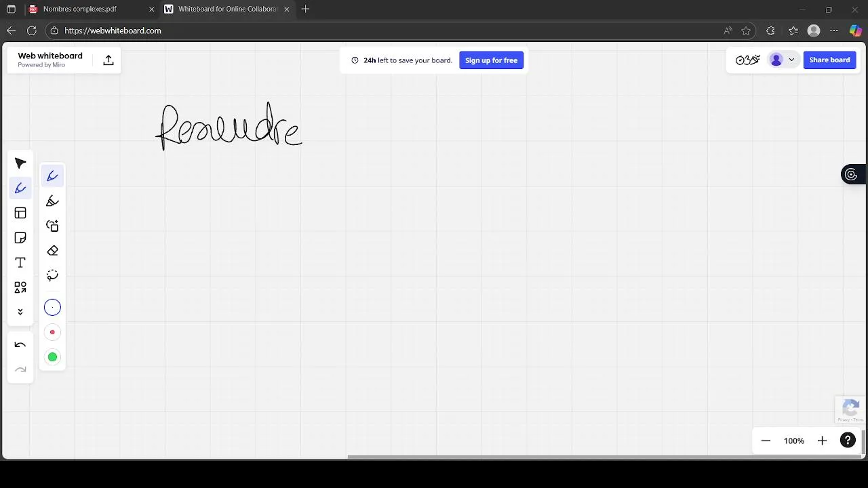This screenshot has height=488, width=868.
Task: Add this page to favorites
Action: [746, 30]
